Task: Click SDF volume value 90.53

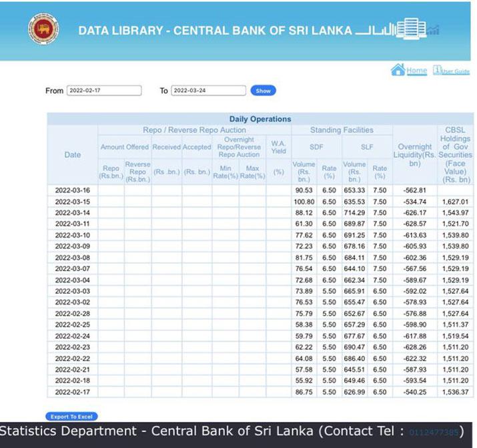Action: [304, 190]
